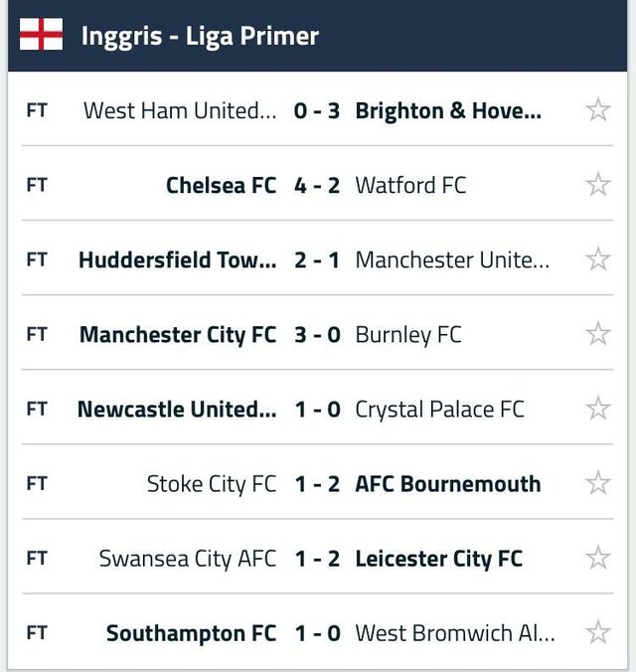Viewport: 636px width, 672px height.
Task: Click Leicester City FC team name
Action: 438,559
